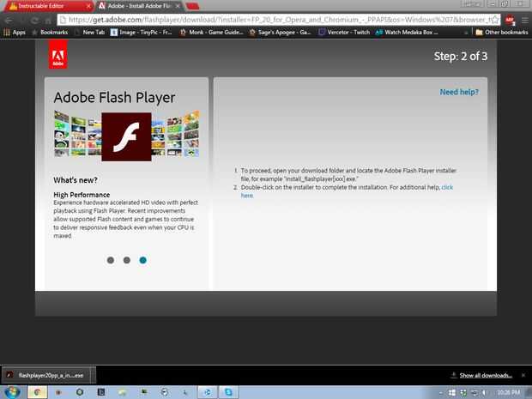Close the Instructable Editor tab
532x399 pixels.
click(x=88, y=6)
